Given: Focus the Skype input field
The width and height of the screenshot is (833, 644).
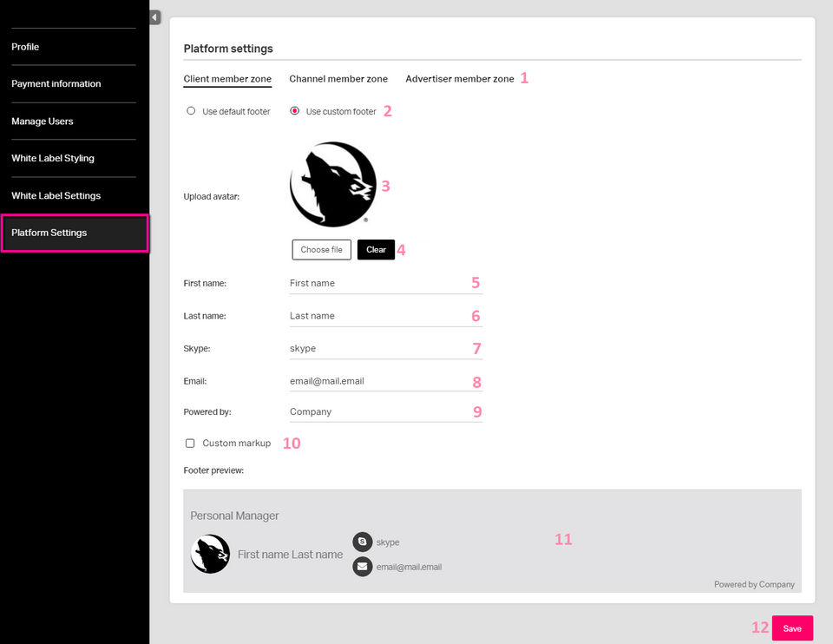Looking at the screenshot, I should pyautogui.click(x=385, y=349).
